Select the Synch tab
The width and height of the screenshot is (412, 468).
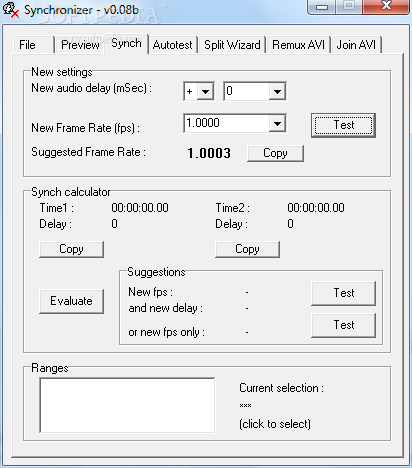point(126,43)
